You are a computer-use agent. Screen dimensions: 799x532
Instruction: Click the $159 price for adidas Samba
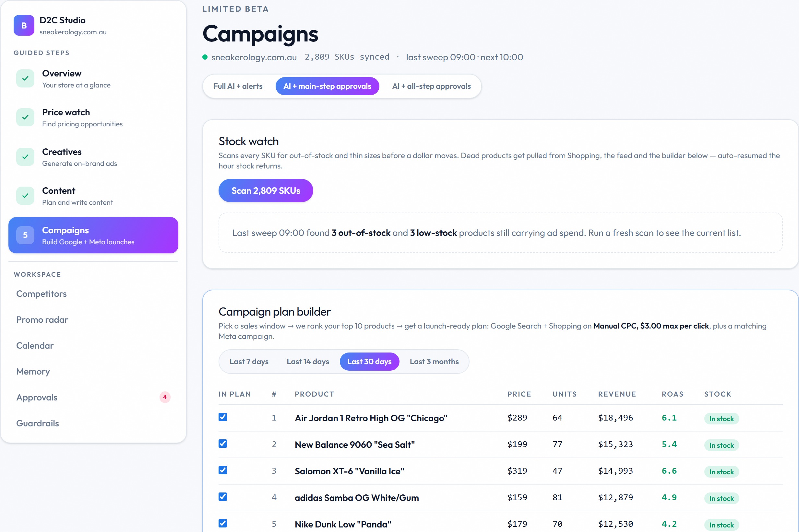pos(517,497)
